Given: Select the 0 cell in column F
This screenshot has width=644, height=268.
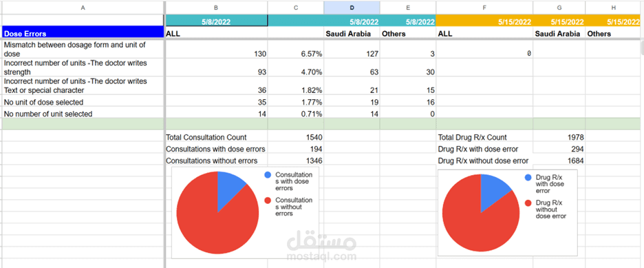Looking at the screenshot, I should (484, 50).
